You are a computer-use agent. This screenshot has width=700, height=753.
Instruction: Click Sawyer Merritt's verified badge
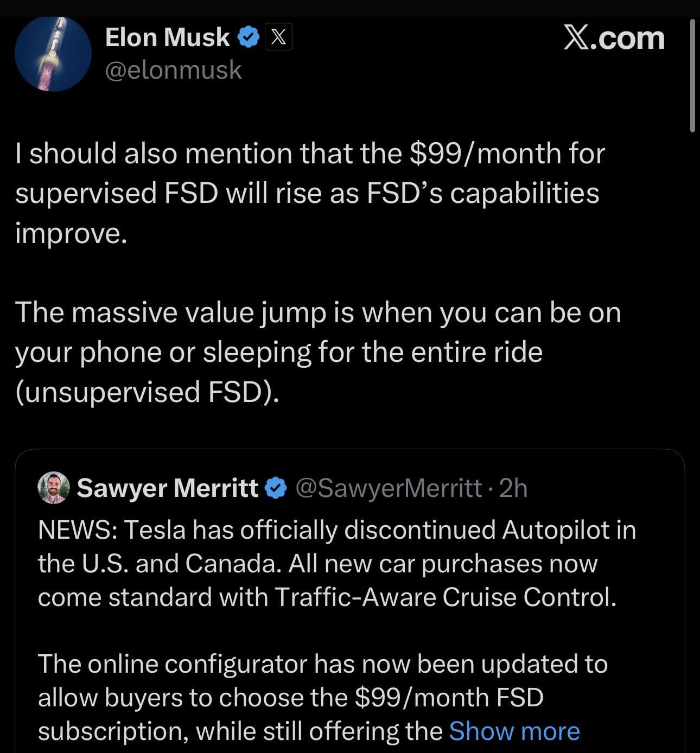tap(276, 488)
